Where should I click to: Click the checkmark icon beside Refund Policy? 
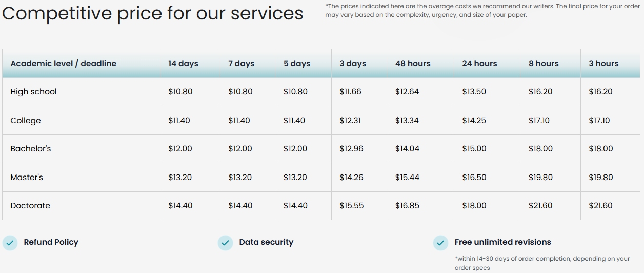[x=10, y=243]
